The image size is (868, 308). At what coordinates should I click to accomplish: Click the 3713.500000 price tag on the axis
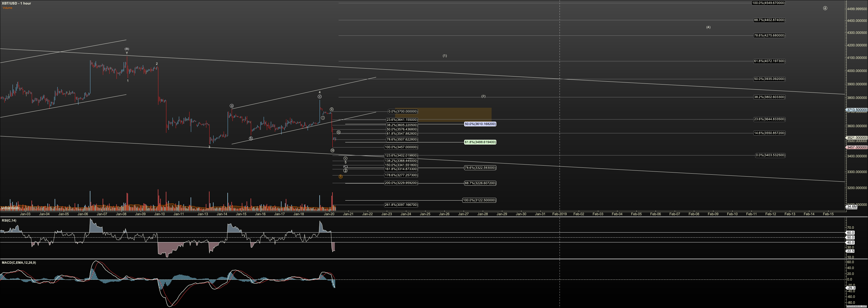point(857,110)
